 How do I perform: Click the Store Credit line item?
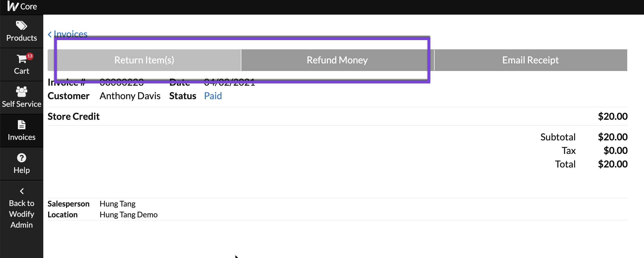point(337,116)
